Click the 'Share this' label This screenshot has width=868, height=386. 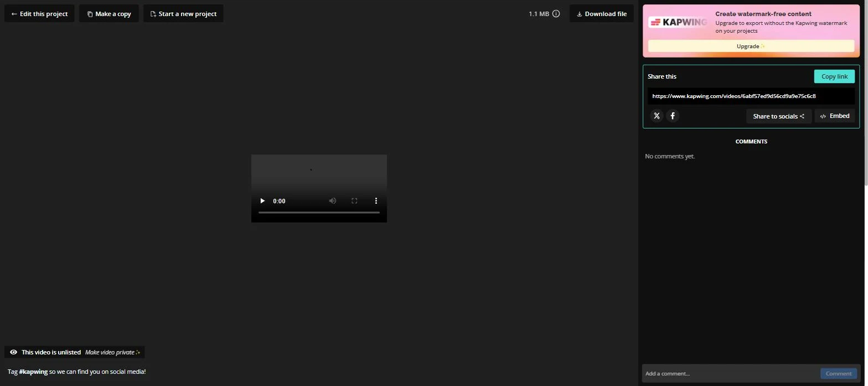click(x=662, y=76)
